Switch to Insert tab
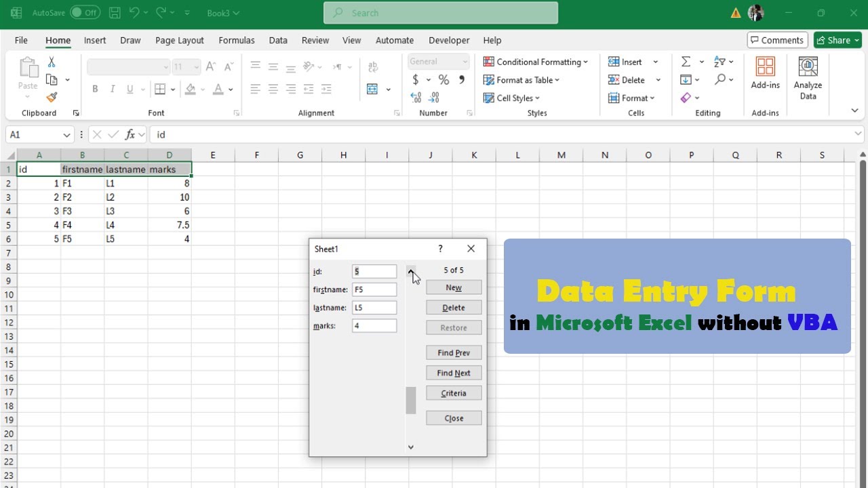Image resolution: width=868 pixels, height=488 pixels. 95,40
